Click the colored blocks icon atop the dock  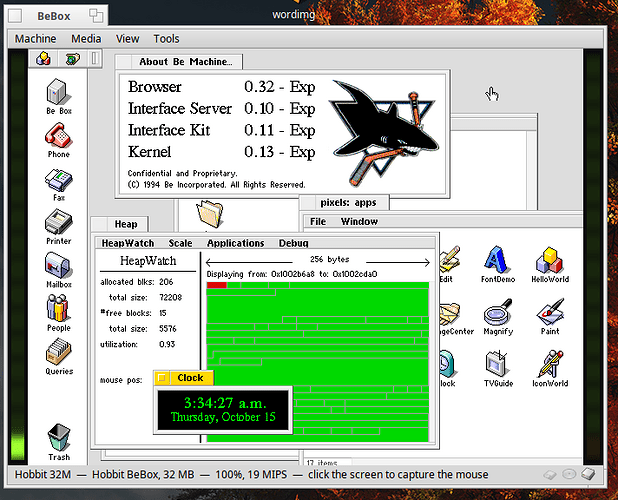(x=43, y=59)
